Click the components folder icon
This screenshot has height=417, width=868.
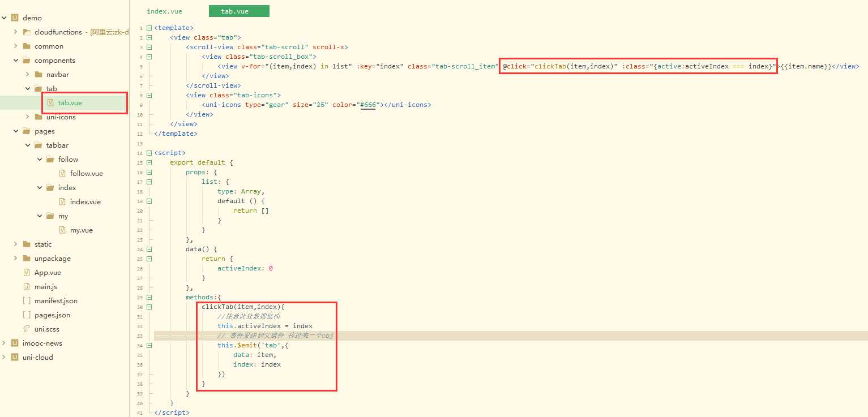[26, 61]
